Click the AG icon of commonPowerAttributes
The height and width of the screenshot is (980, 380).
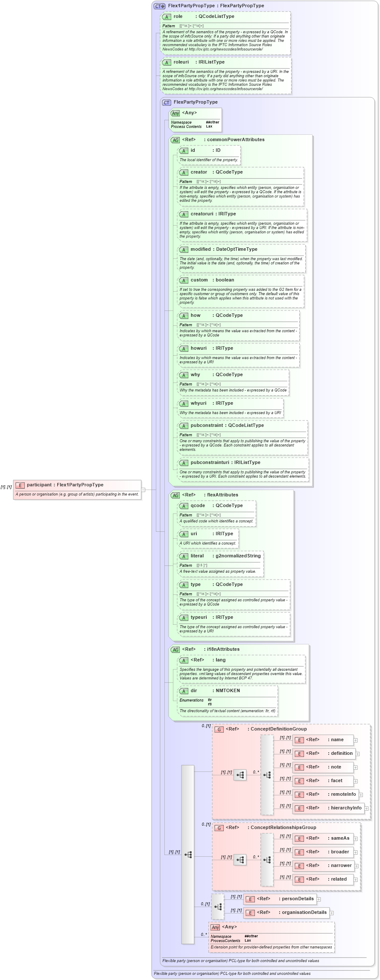(x=175, y=140)
